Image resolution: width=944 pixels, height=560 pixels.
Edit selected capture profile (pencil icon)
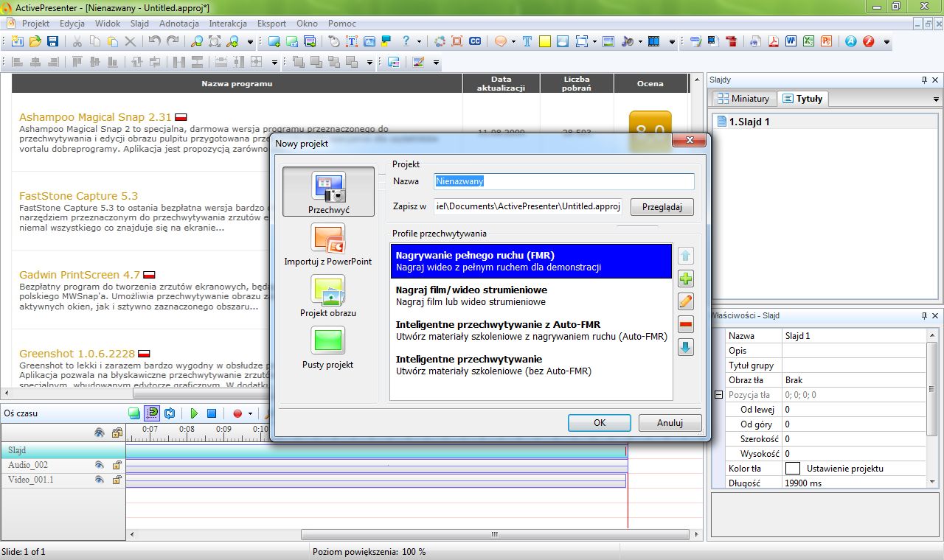pyautogui.click(x=686, y=301)
